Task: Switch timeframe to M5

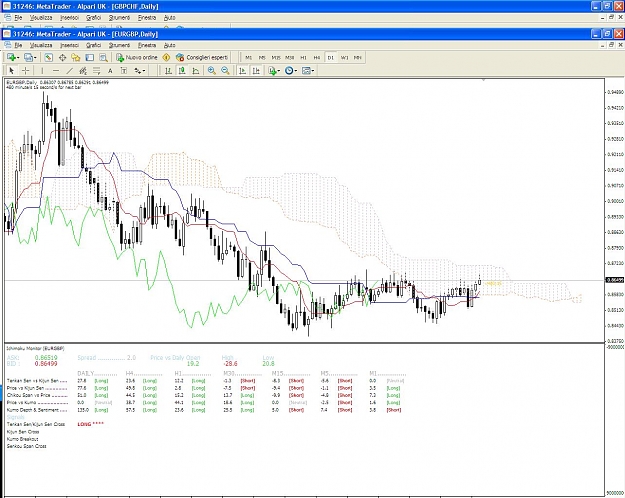Action: pos(262,57)
